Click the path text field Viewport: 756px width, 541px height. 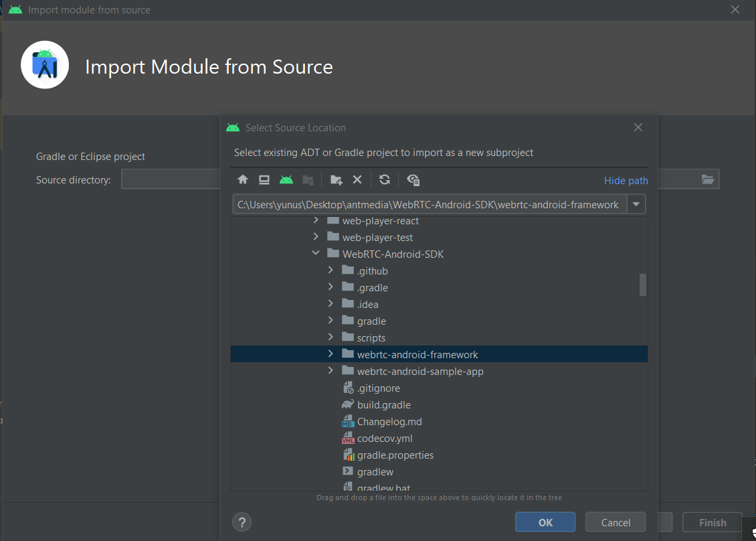pyautogui.click(x=430, y=204)
